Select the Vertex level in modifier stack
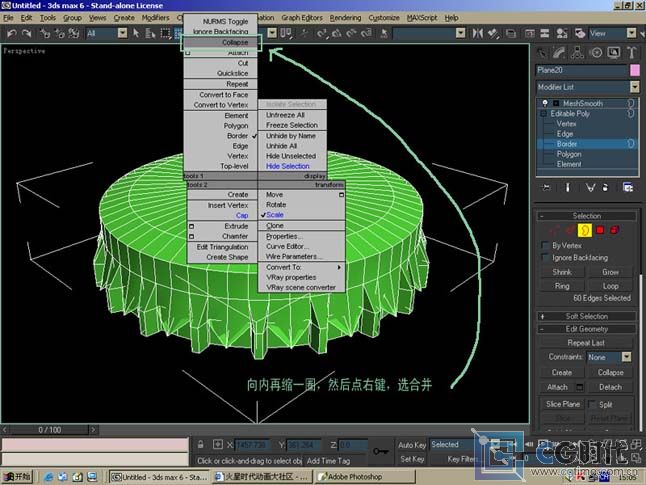This screenshot has height=485, width=646. 566,124
